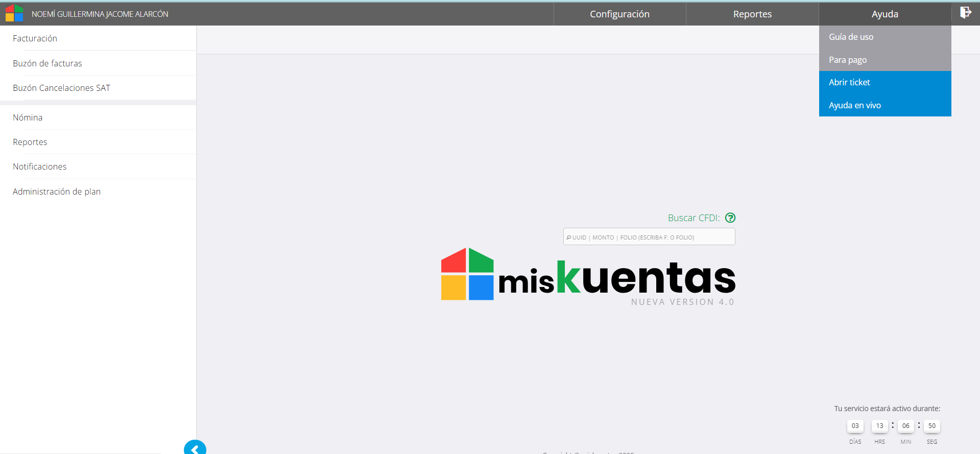Viewport: 980px width, 454px height.
Task: Open Facturación in the sidebar
Action: tap(35, 38)
